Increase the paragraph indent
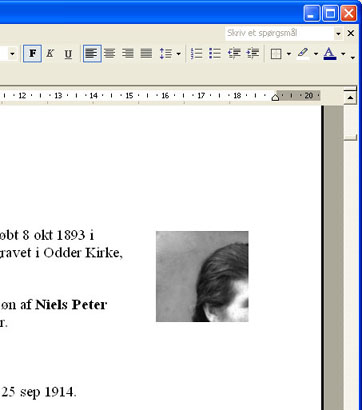 pyautogui.click(x=253, y=53)
